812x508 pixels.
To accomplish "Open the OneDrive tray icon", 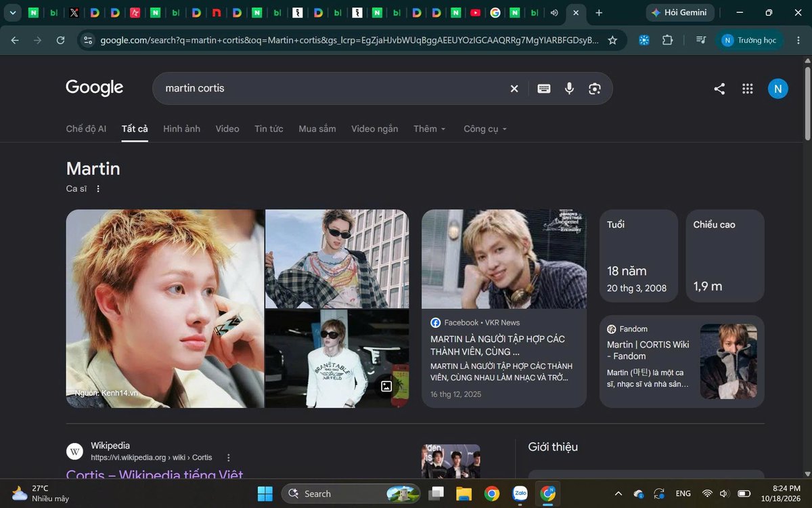I will pyautogui.click(x=638, y=493).
